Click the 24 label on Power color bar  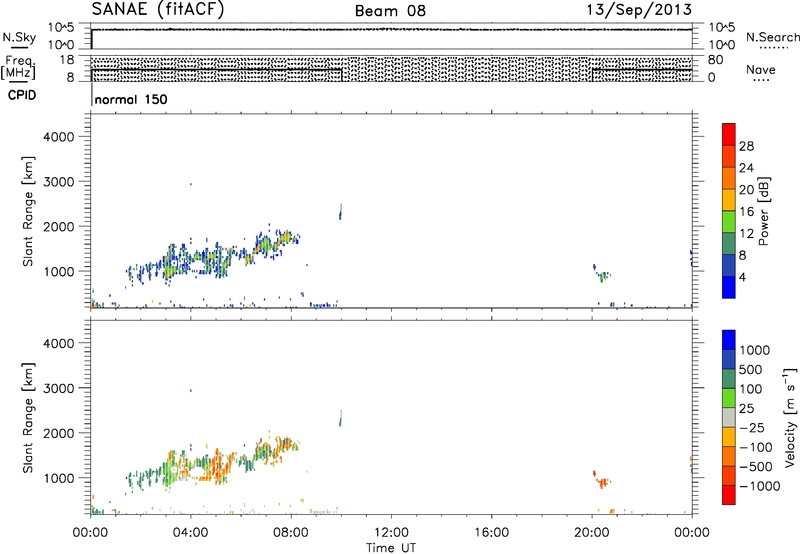click(x=746, y=168)
